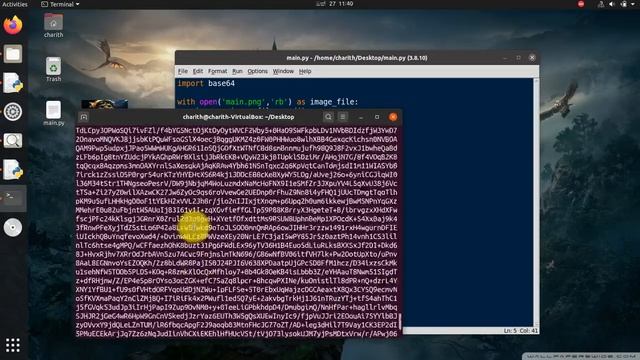Expand the system menu arrow
The width and height of the screenshot is (640, 360).
[634, 4]
